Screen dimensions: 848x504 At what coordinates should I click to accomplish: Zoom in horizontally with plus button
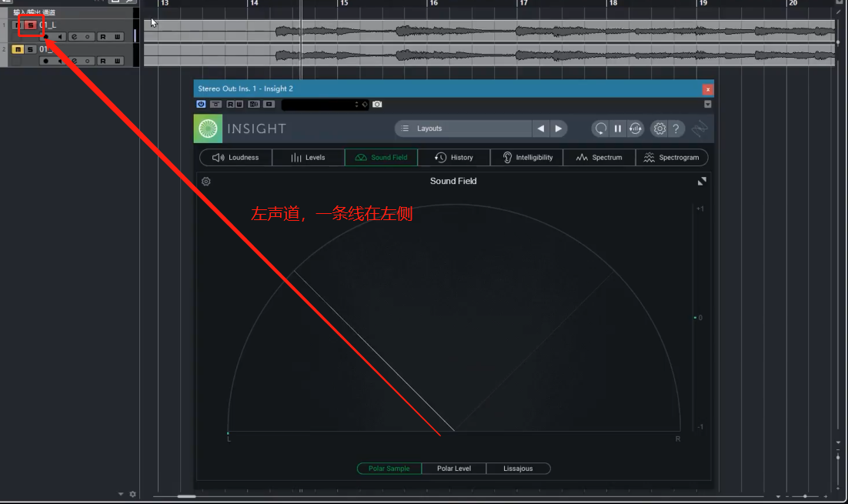pyautogui.click(x=825, y=496)
